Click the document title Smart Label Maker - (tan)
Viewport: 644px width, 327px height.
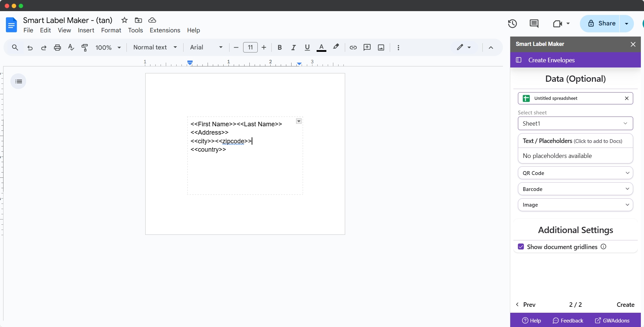coord(68,20)
